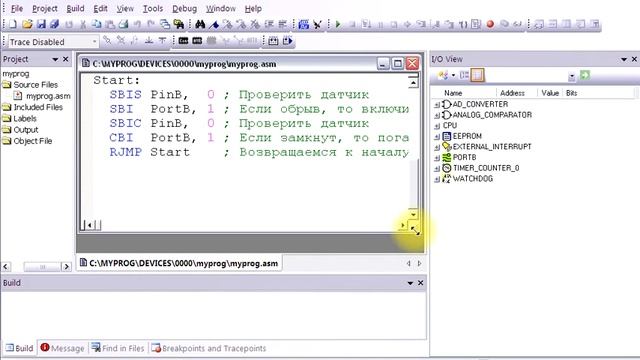The height and width of the screenshot is (360, 640).
Task: Open the Window menu
Action: pos(220,8)
